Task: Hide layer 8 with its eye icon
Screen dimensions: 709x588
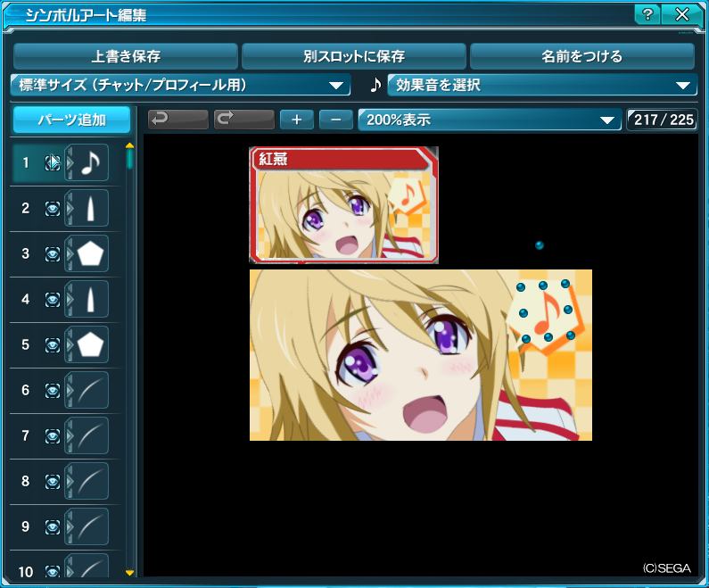Action: point(53,481)
